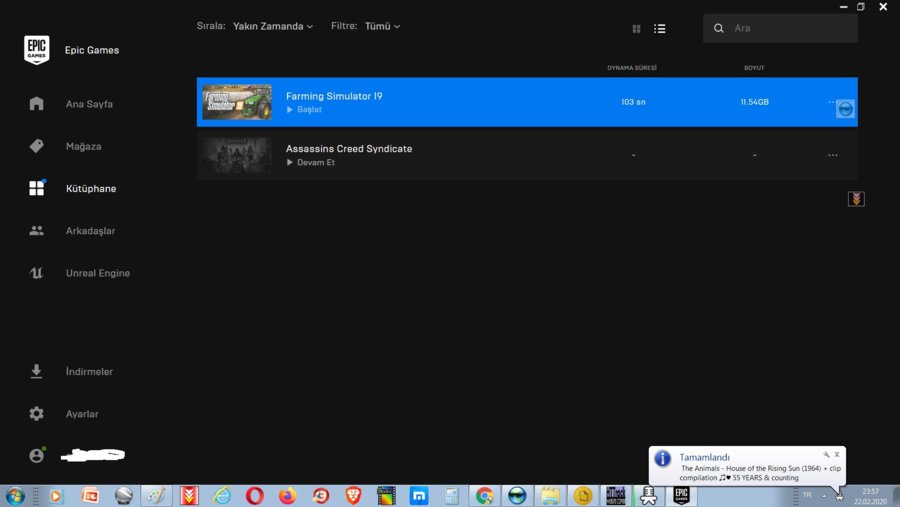Expand the Sırala sort dropdown

click(x=272, y=26)
